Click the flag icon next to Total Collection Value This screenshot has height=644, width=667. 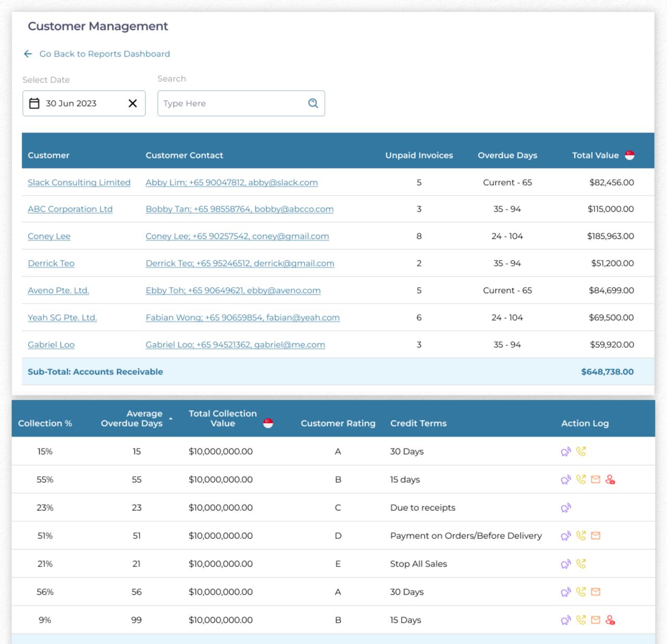coord(268,423)
